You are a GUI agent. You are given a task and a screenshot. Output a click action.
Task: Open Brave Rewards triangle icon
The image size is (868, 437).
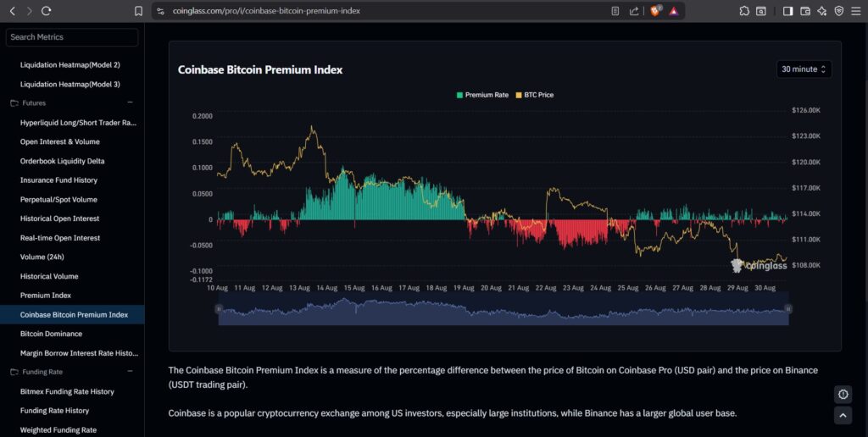pos(674,11)
